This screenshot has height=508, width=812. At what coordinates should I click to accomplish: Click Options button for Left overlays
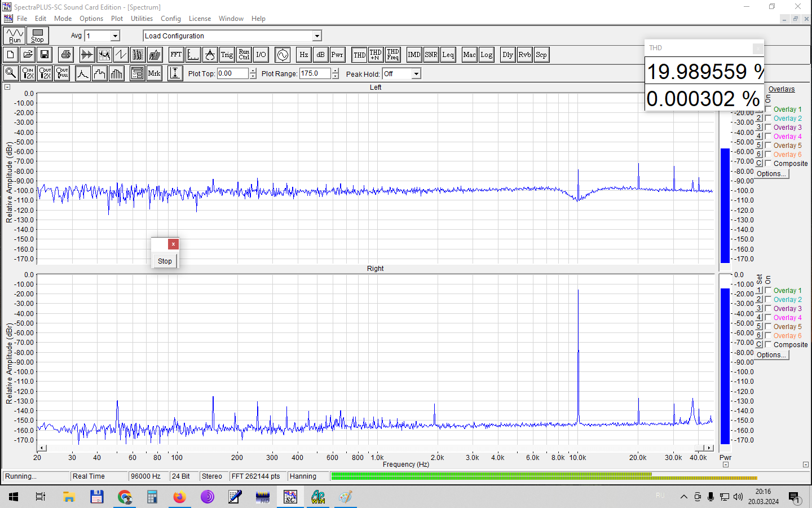pyautogui.click(x=771, y=174)
